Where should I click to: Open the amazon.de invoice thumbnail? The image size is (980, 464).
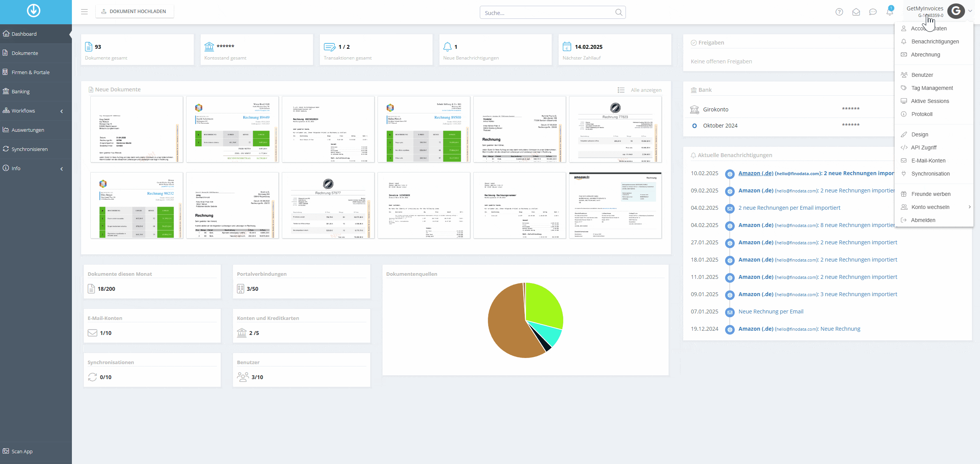615,205
